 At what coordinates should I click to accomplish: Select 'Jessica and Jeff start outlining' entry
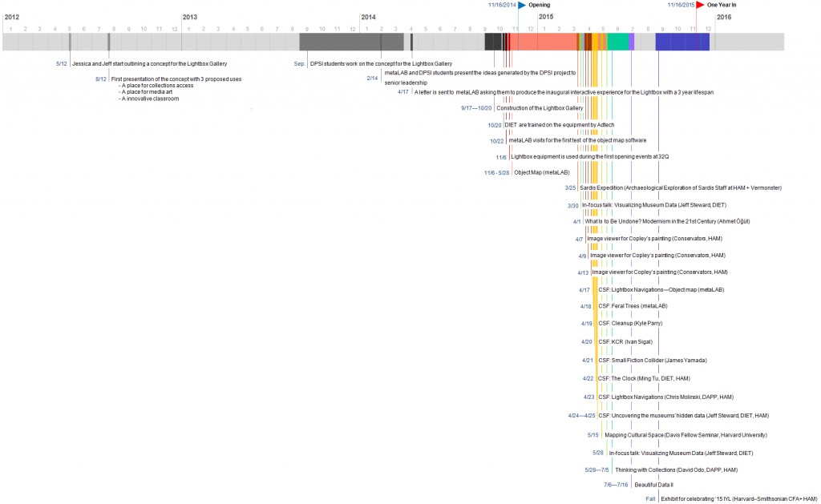tap(150, 64)
